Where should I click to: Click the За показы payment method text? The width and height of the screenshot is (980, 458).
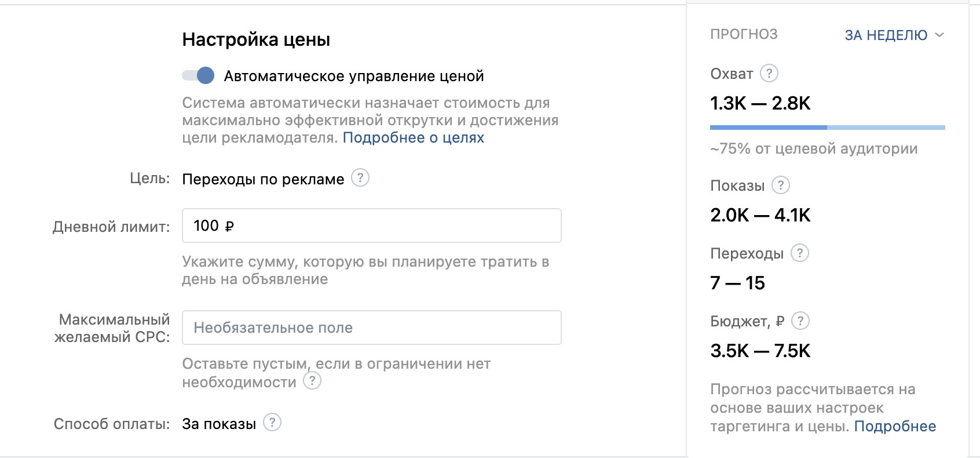click(219, 424)
